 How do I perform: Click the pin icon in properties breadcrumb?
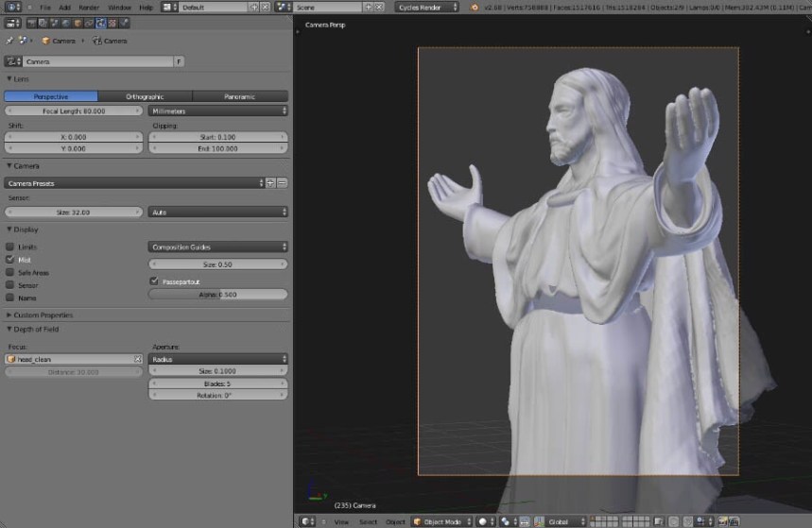11,41
